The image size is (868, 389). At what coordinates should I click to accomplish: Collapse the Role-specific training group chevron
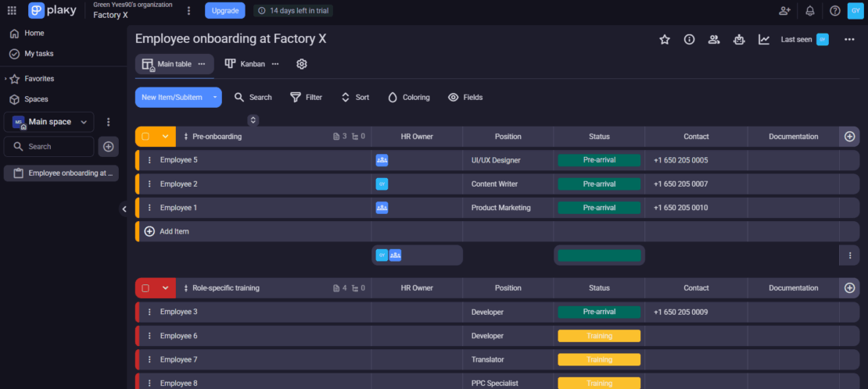(x=165, y=287)
